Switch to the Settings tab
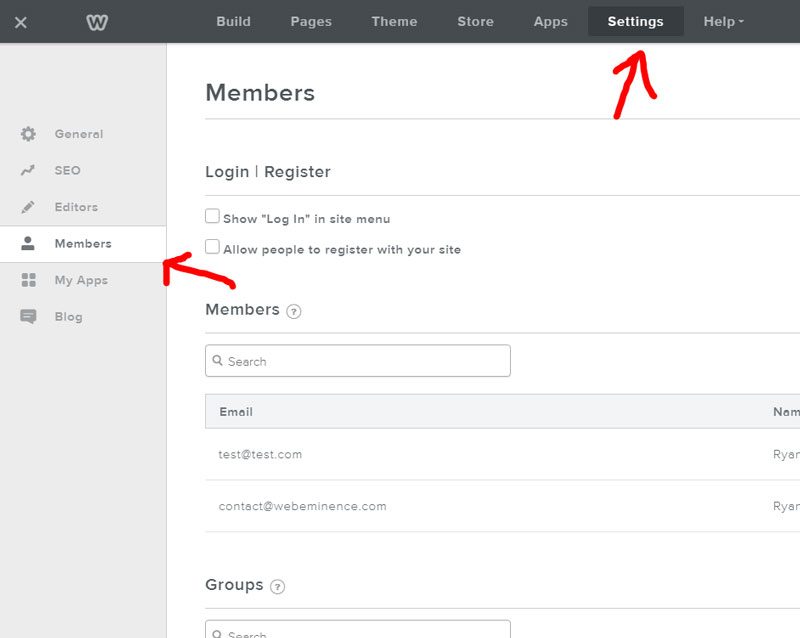 pyautogui.click(x=635, y=21)
